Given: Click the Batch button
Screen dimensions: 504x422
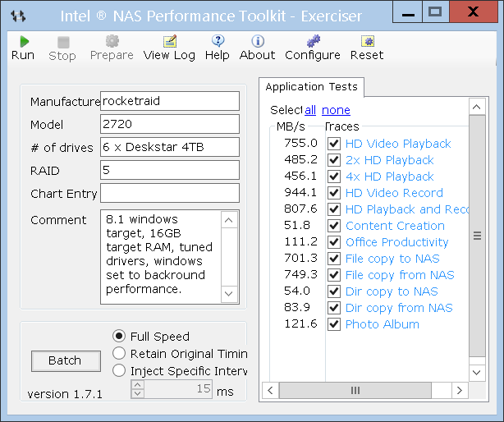Looking at the screenshot, I should (66, 361).
